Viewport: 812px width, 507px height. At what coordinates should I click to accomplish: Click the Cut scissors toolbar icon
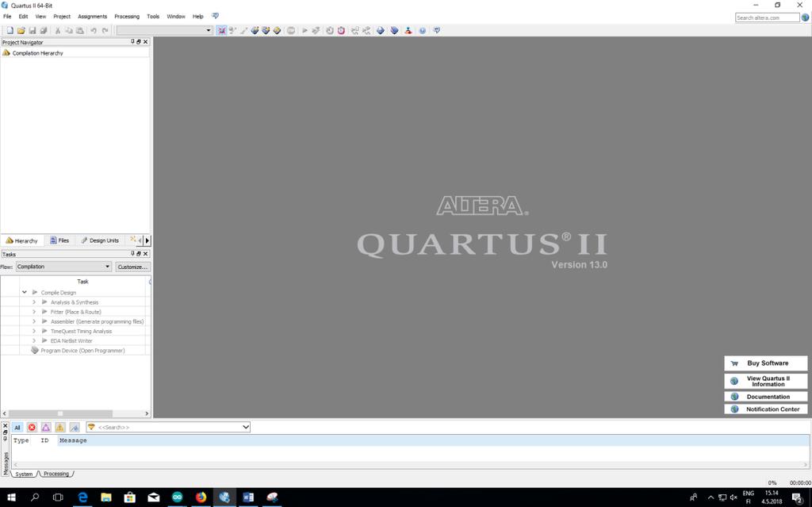pos(57,31)
